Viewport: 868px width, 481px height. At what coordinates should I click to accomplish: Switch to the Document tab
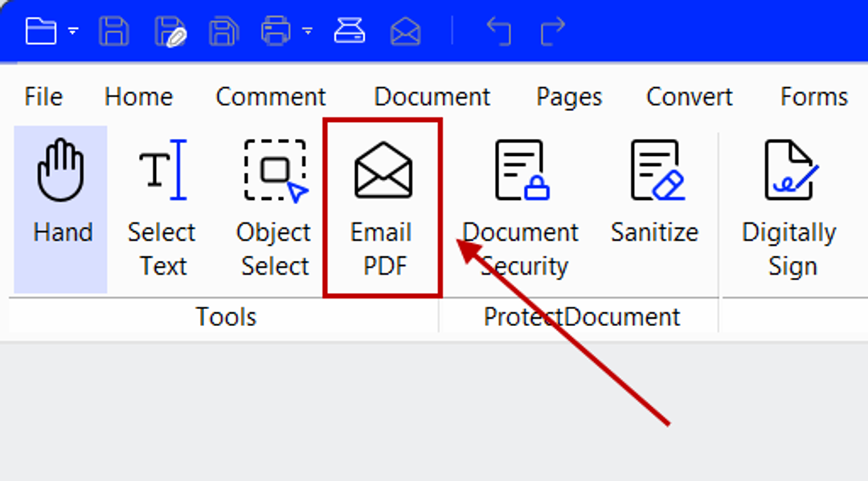pyautogui.click(x=432, y=97)
